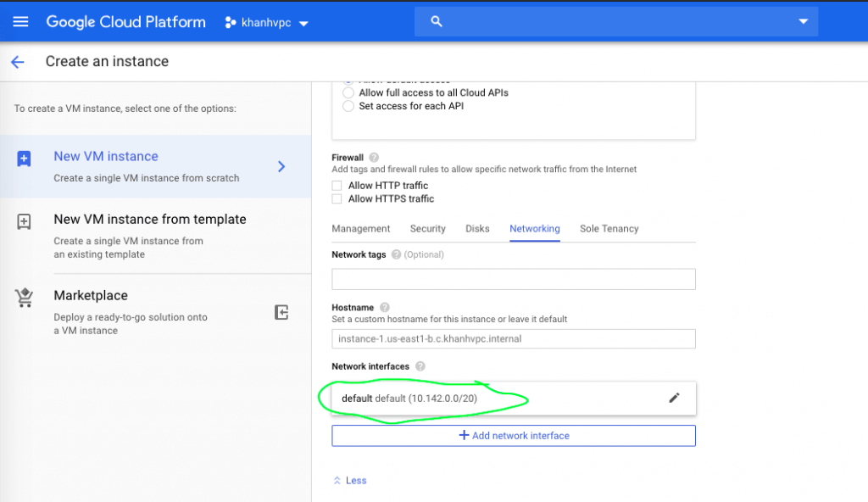Switch to the Security tab
This screenshot has height=502, width=868.
427,228
